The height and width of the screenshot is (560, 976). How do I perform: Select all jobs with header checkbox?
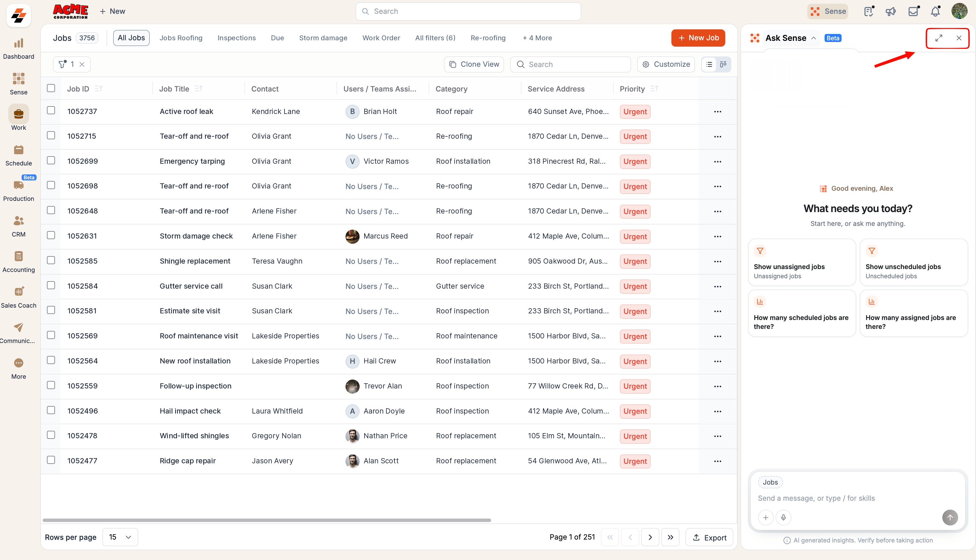tap(51, 88)
